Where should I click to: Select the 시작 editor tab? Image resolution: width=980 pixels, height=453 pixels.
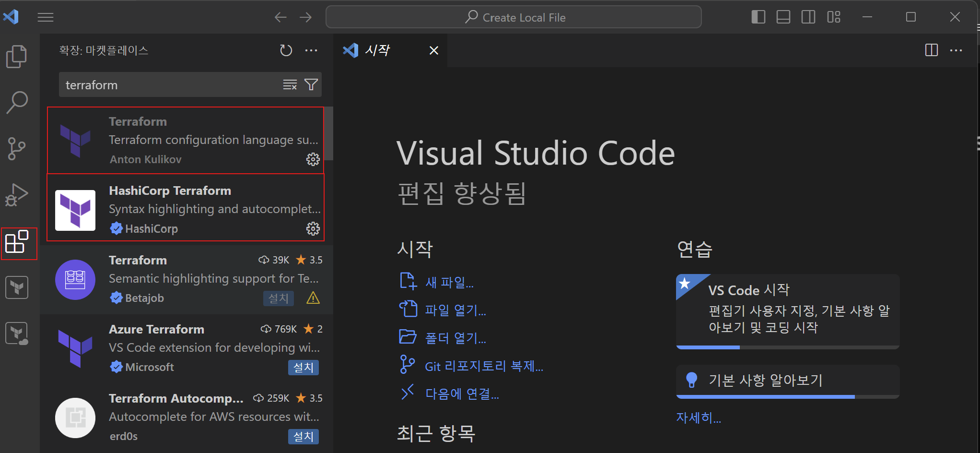click(x=390, y=50)
